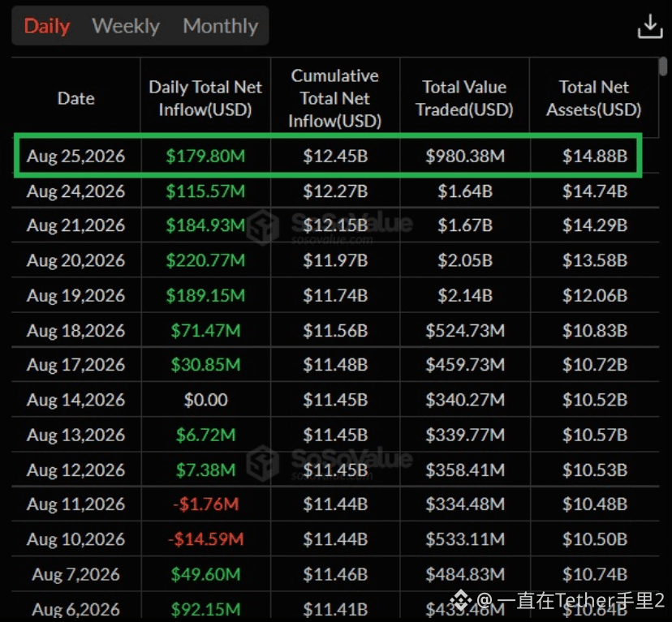Select the $115.57M daily inflow value
The image size is (672, 622).
click(x=205, y=191)
